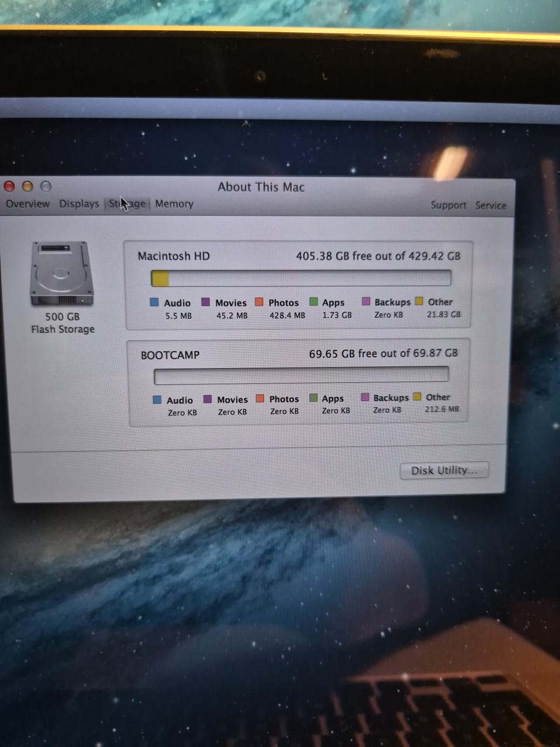This screenshot has height=747, width=560.
Task: Click Macintosh HD pink Backups swatch
Action: [x=366, y=301]
